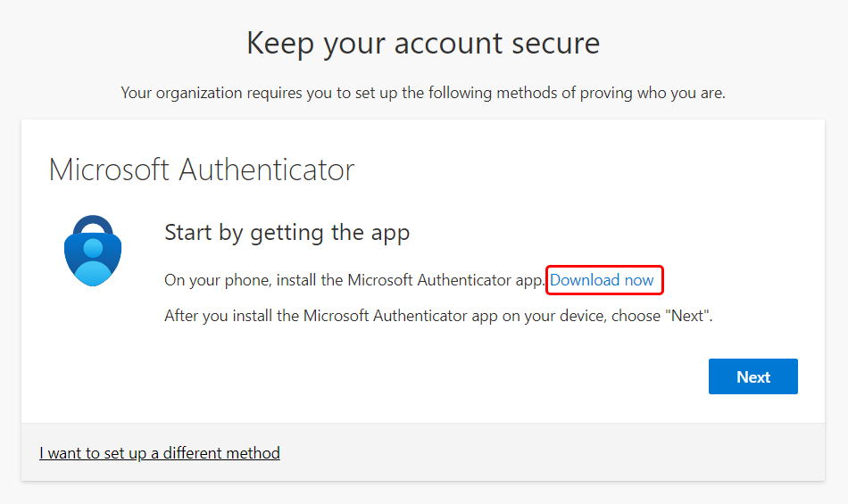Click the Start by getting the app heading
Screen dimensions: 848x504
tap(287, 233)
